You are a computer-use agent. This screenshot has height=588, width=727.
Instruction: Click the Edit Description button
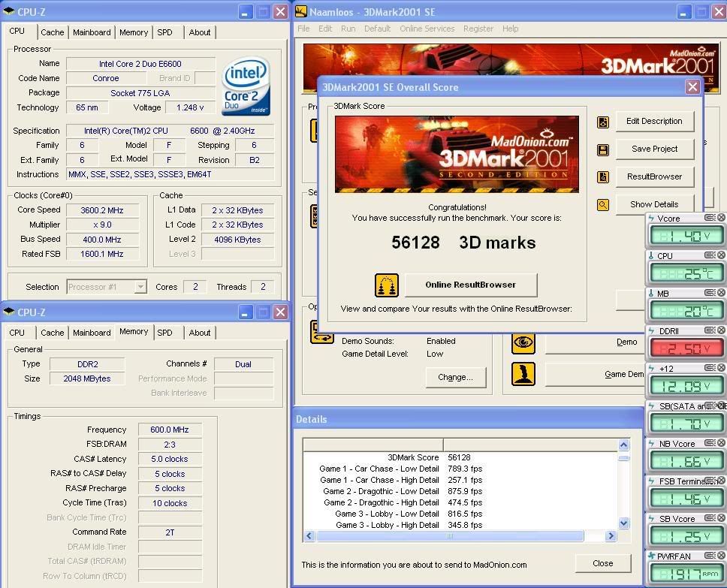click(654, 122)
